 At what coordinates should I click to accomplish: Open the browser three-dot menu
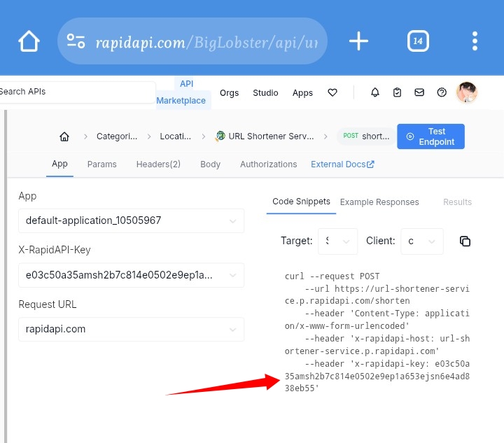(475, 41)
